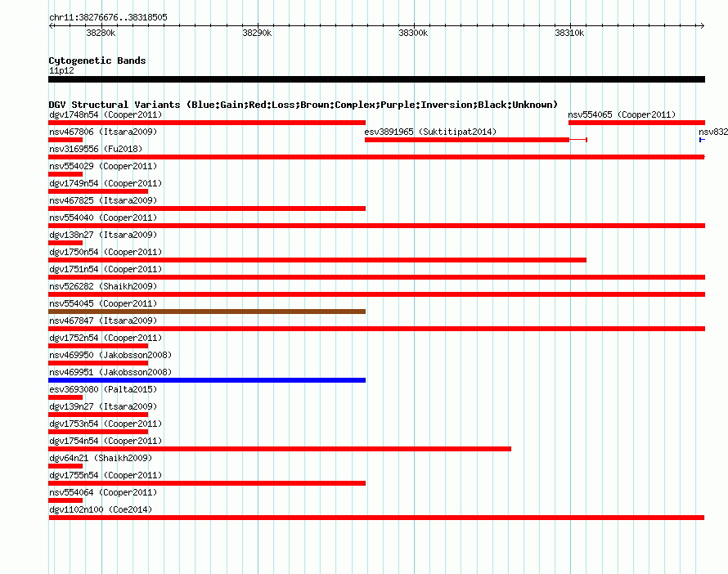The width and height of the screenshot is (728, 574).
Task: Select the red bar under dgv1748n54
Action: [x=207, y=123]
